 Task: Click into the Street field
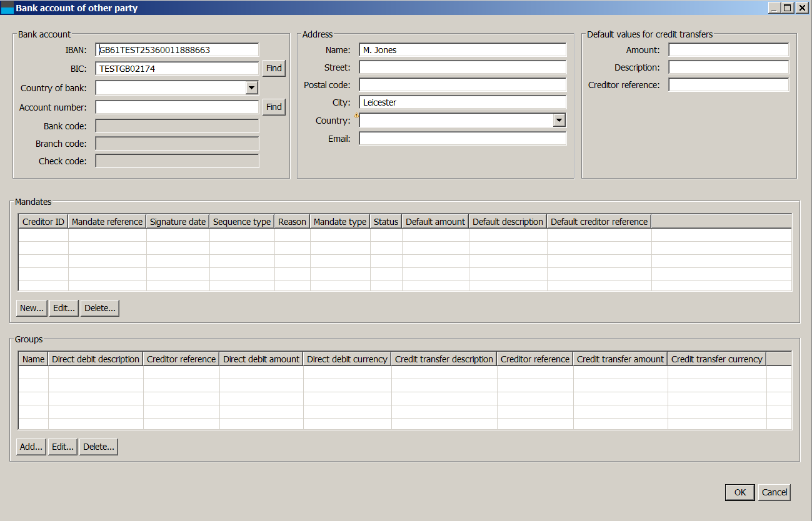click(x=463, y=67)
